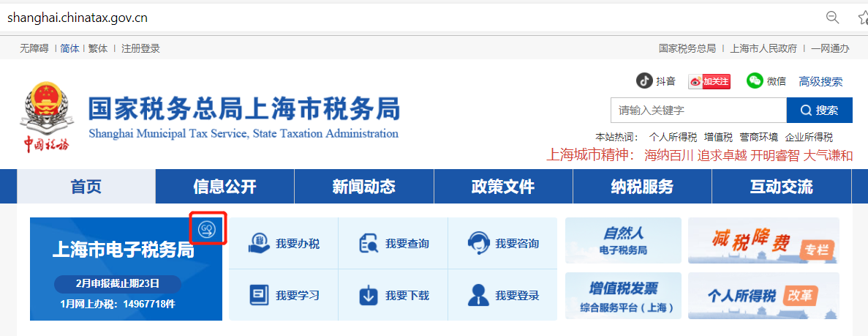Open the Douyin (抖音) icon

tap(644, 81)
